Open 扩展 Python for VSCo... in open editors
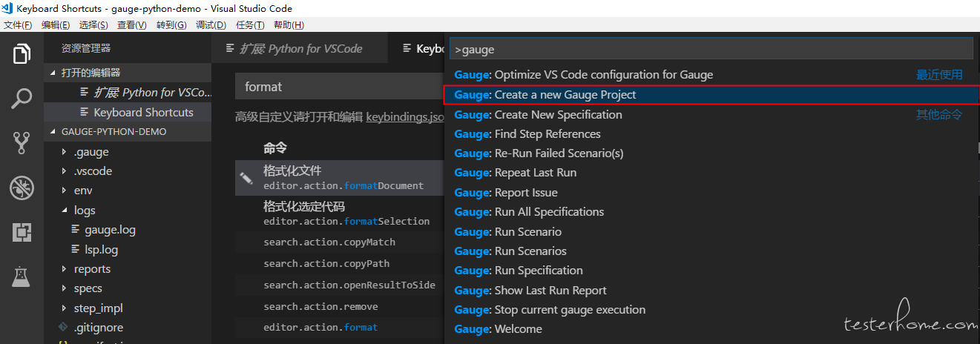Screen dimensions: 980x344 pos(128,93)
